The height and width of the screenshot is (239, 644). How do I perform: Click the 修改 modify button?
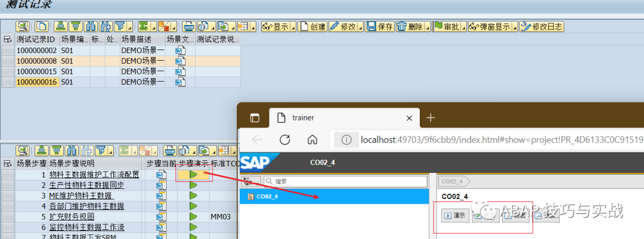(343, 27)
